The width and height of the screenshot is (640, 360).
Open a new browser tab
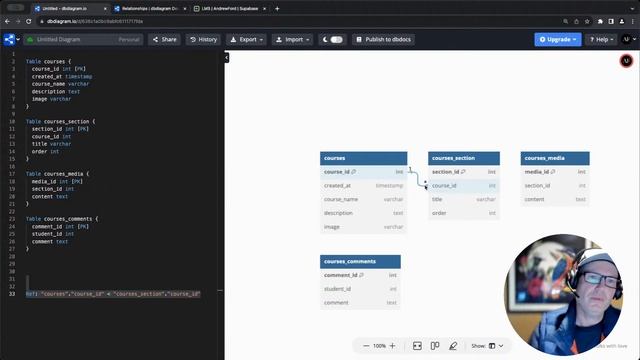[x=277, y=9]
